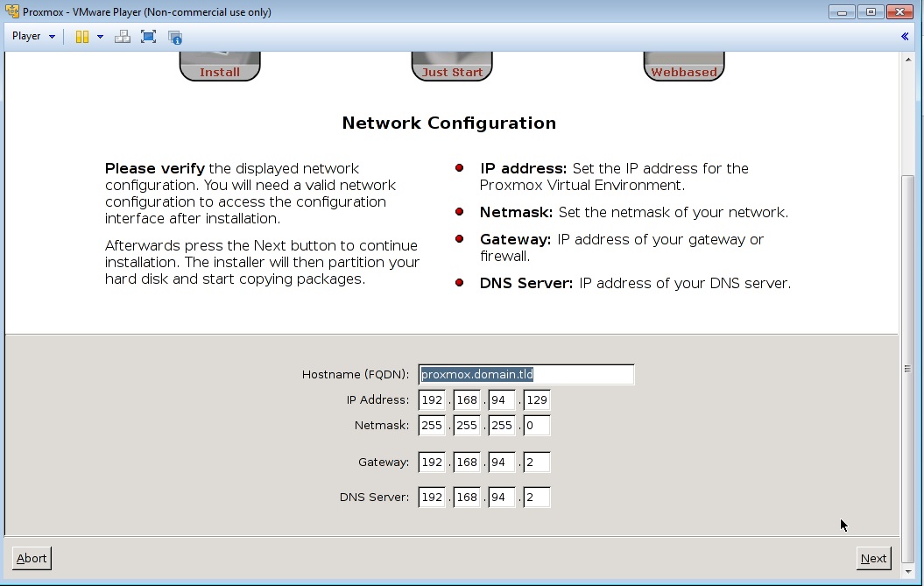Maximize the VMware Player window

tap(871, 11)
